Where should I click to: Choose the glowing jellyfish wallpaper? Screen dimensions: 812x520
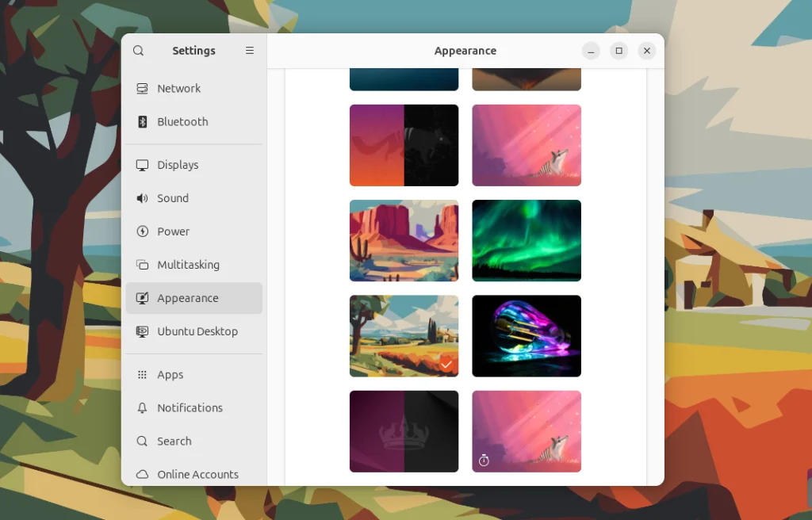(526, 335)
